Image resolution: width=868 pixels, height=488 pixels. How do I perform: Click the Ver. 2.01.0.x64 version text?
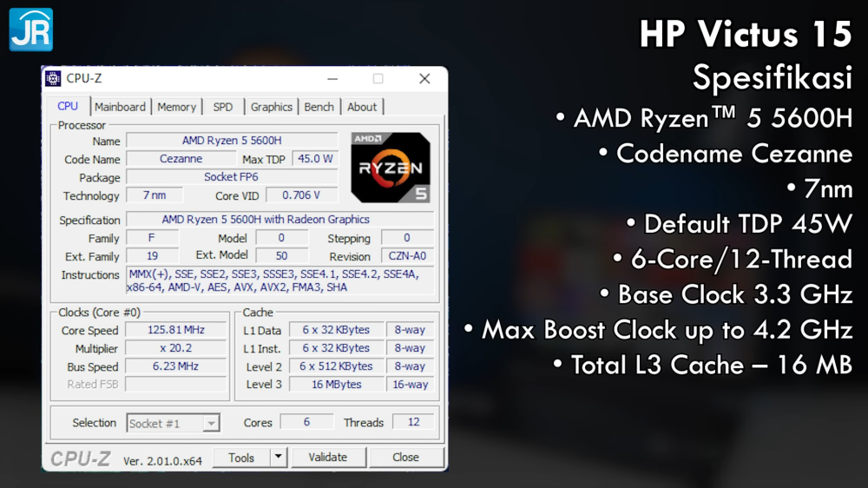coord(162,461)
